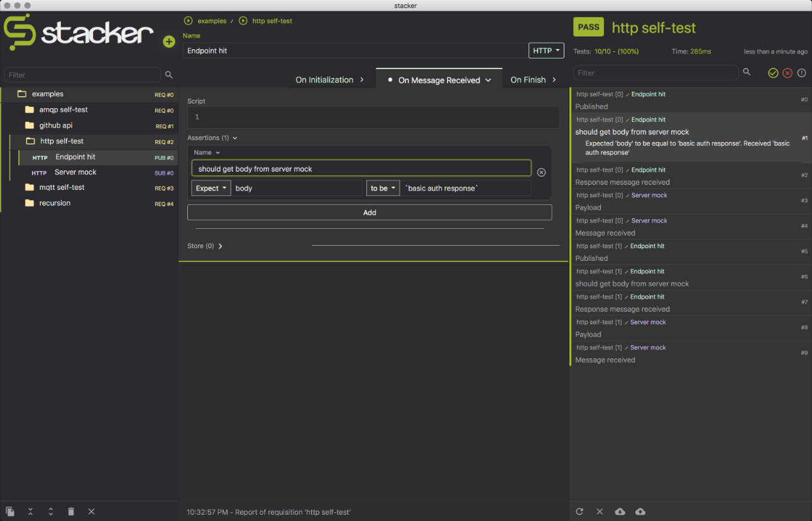
Task: Select result #8 Payload entry
Action: pyautogui.click(x=691, y=328)
